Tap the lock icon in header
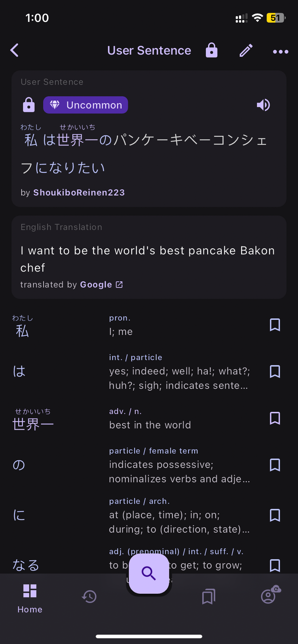 point(211,50)
